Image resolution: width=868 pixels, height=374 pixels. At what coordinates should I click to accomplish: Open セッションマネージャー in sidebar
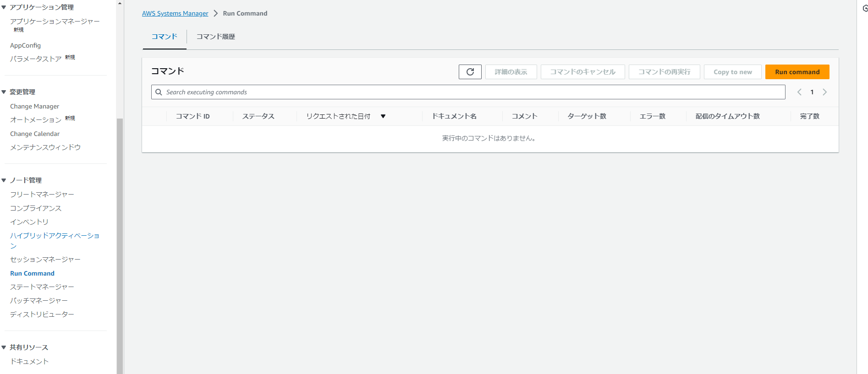(x=45, y=260)
